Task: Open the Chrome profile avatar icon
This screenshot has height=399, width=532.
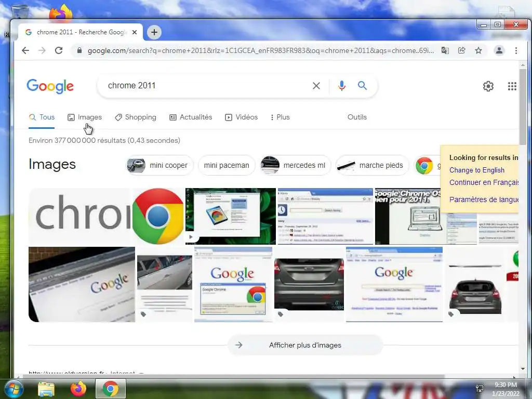Action: [x=499, y=50]
